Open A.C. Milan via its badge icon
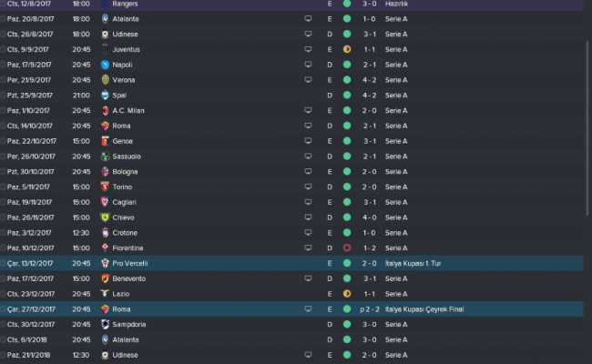 (x=106, y=110)
